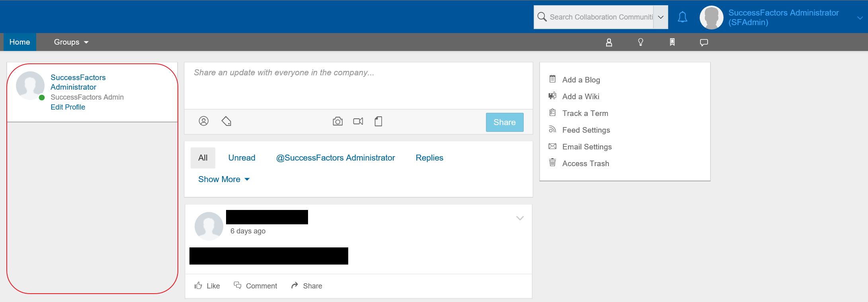Attach a photo with camera icon
Screen dimensions: 868x302
338,121
